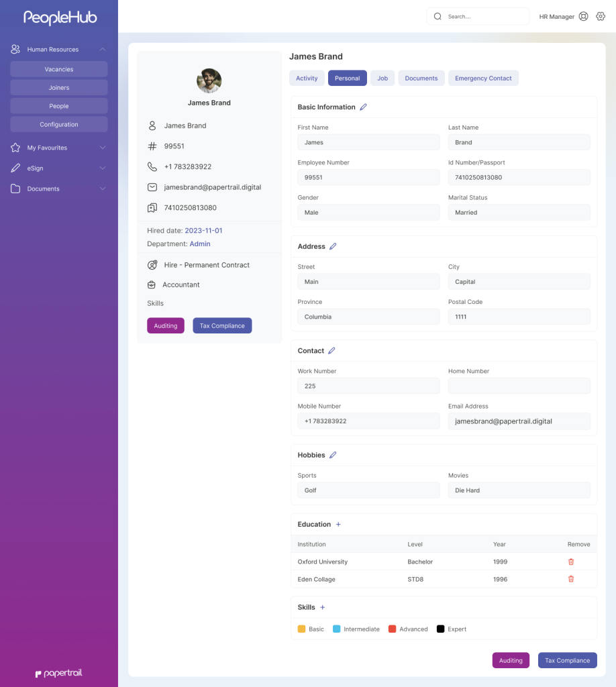Switch to the Emergency Contact tab
The width and height of the screenshot is (616, 687).
483,78
